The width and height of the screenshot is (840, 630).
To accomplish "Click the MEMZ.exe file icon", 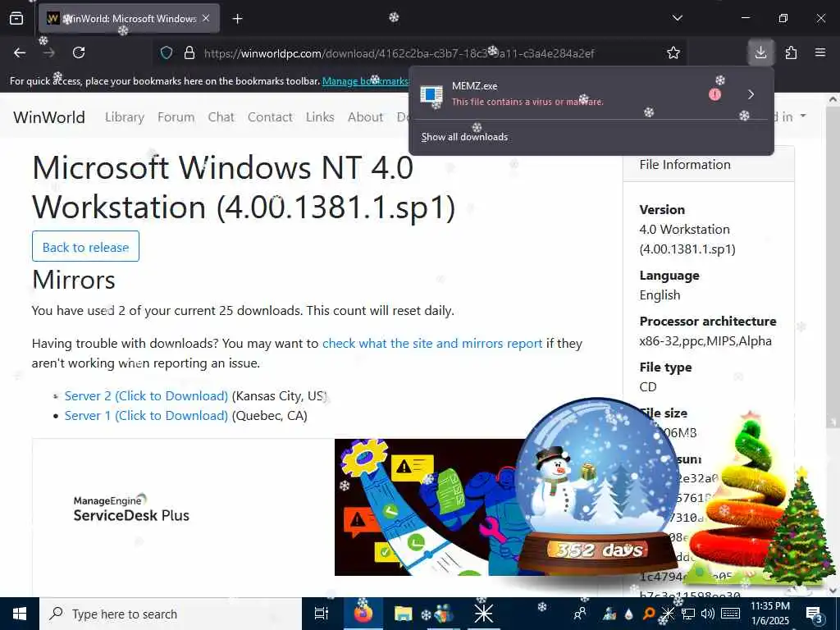I will point(431,94).
